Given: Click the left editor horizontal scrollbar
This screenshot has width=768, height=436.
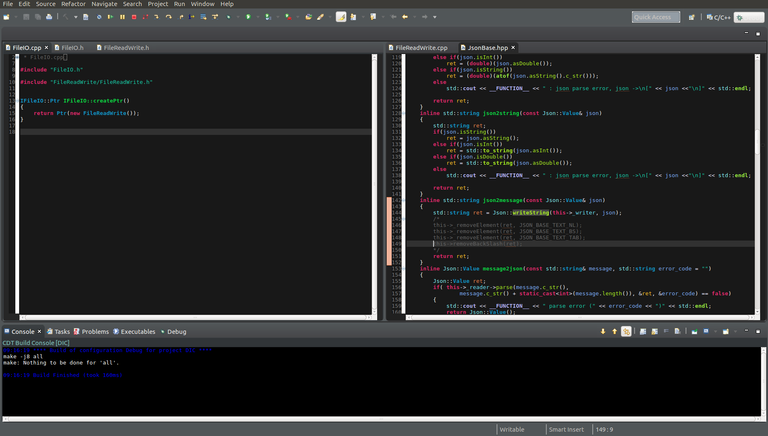Looking at the screenshot, I should (195, 317).
